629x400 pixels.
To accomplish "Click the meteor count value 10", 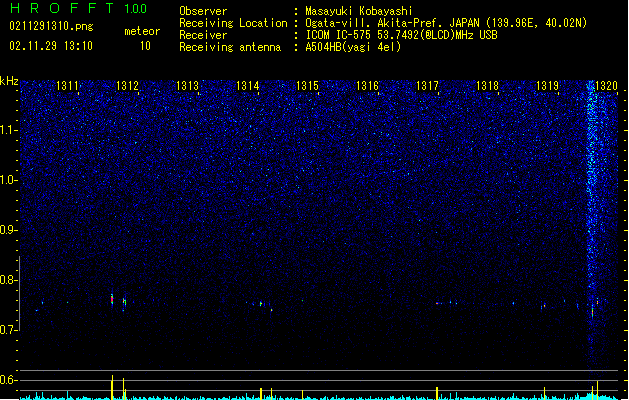I will 145,46.
